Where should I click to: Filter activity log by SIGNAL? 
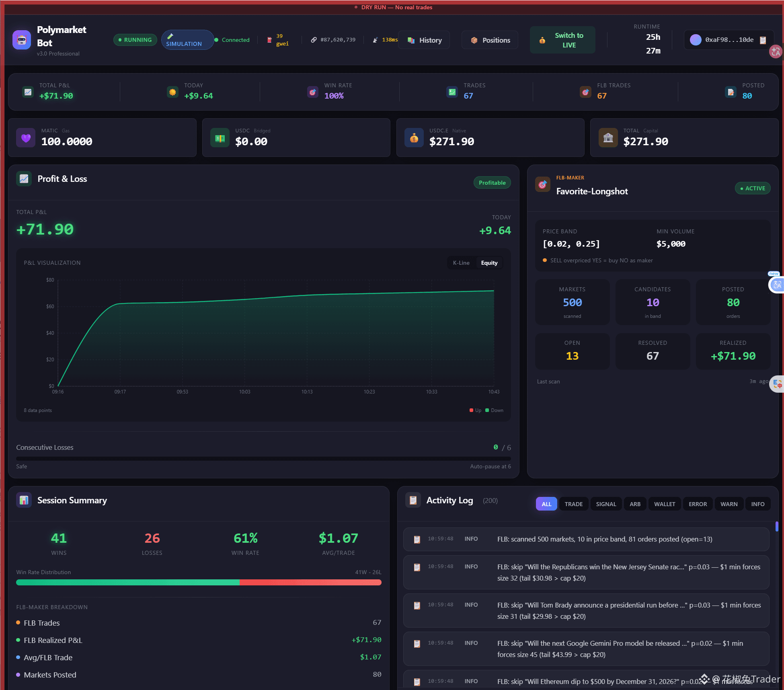[606, 504]
